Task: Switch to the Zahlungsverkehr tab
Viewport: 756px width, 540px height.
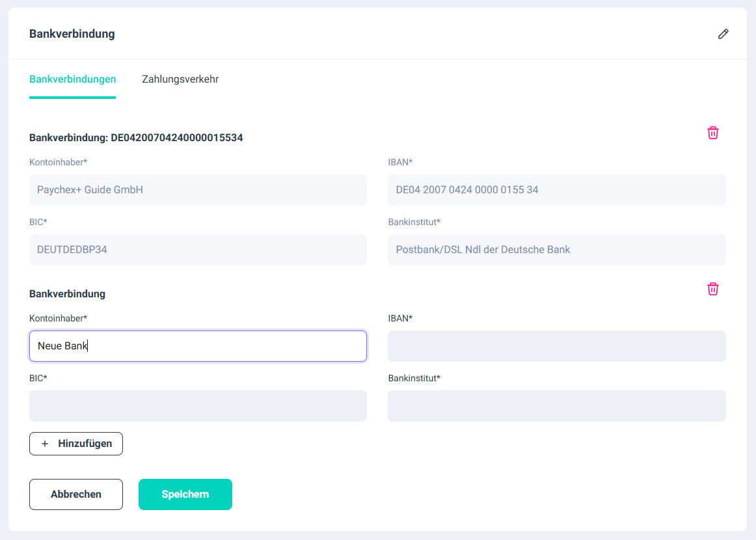Action: coord(180,79)
